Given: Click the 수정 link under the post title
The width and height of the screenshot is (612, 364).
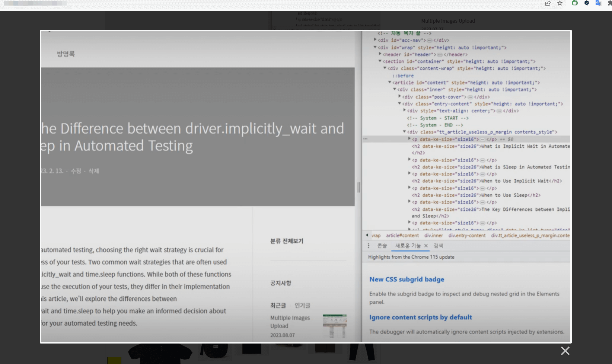Looking at the screenshot, I should click(76, 171).
